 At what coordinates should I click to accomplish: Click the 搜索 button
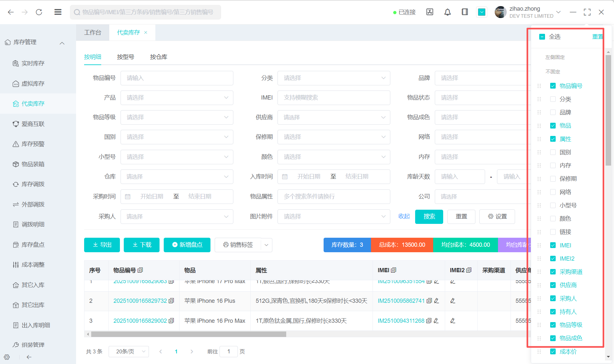pyautogui.click(x=429, y=216)
